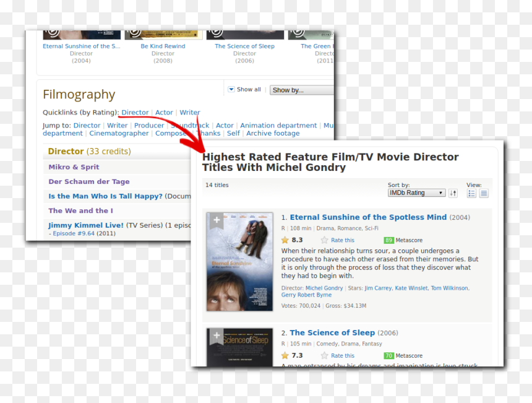Open Der Schaum der Tage title
Viewport: 532px width, 403px height.
coord(89,181)
